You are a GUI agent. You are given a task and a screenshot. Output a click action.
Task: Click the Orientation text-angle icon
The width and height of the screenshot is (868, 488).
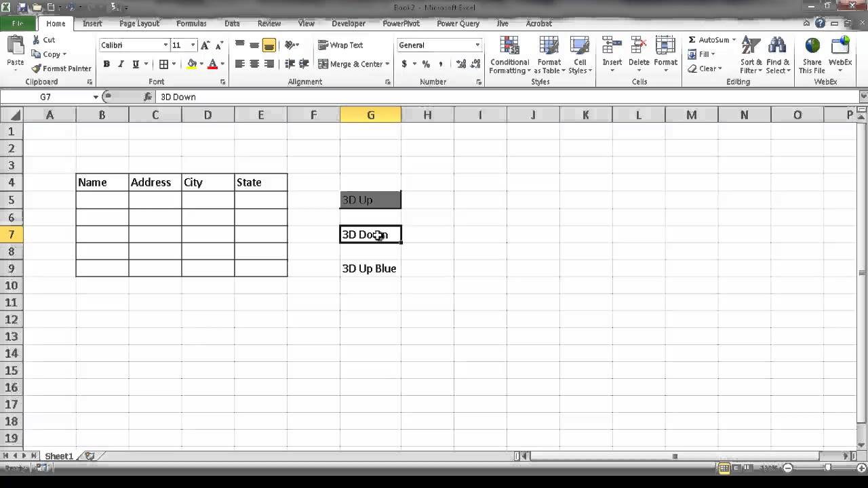(290, 45)
